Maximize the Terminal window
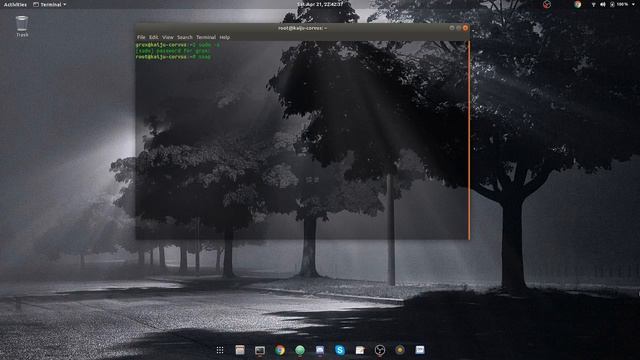Image resolution: width=640 pixels, height=360 pixels. 458,28
